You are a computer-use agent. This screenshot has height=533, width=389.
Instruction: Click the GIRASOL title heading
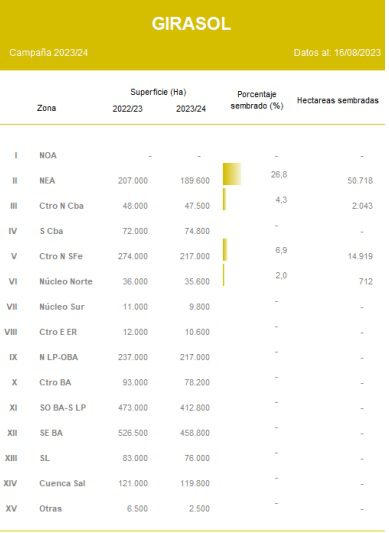click(191, 24)
